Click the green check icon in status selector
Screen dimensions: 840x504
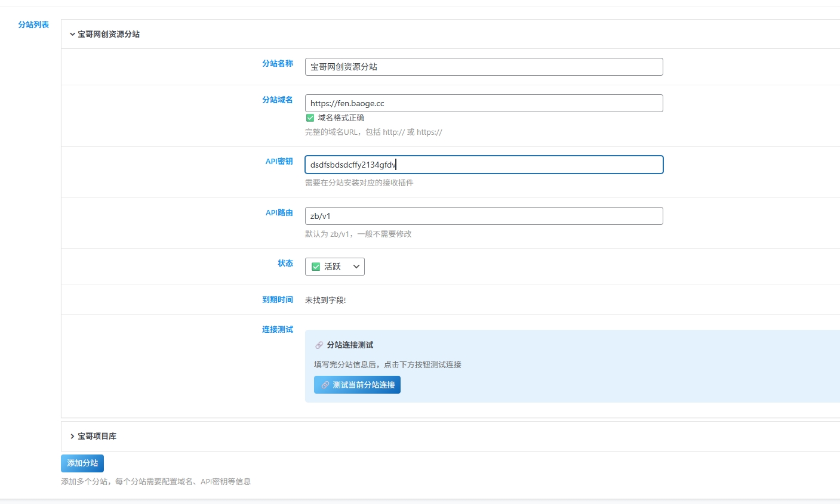pyautogui.click(x=316, y=267)
